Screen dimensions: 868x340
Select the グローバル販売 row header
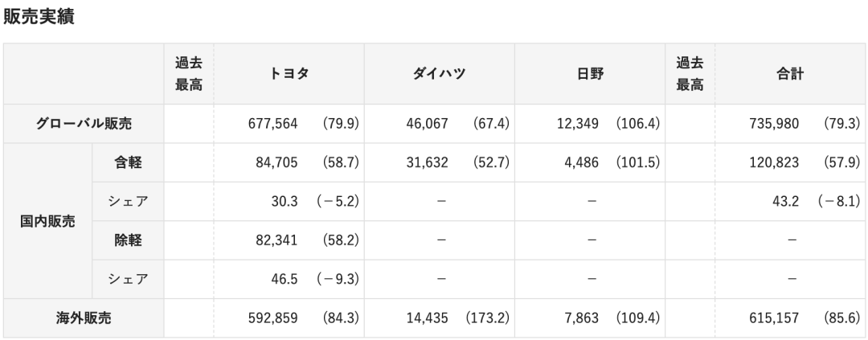click(x=84, y=124)
